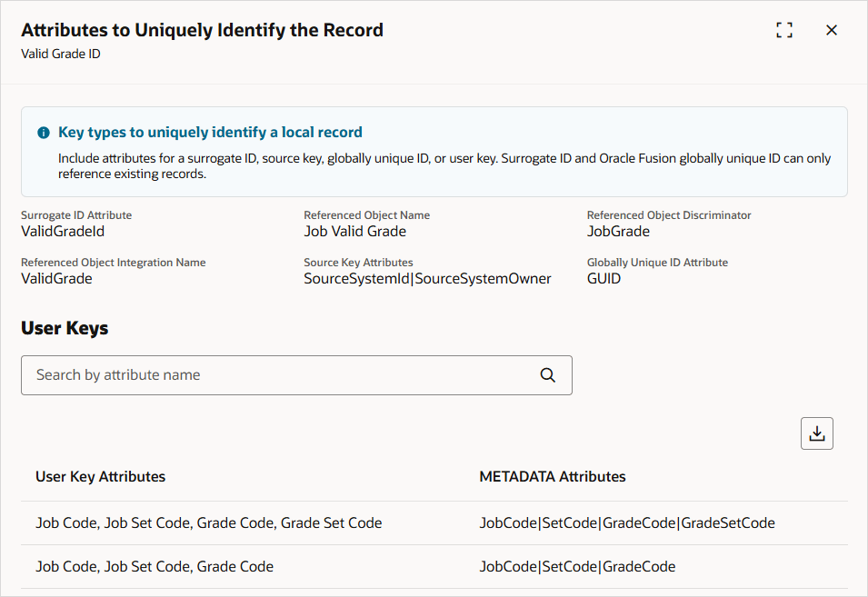Click the GUID globally unique ID attribute
Image resolution: width=868 pixels, height=597 pixels.
(601, 278)
